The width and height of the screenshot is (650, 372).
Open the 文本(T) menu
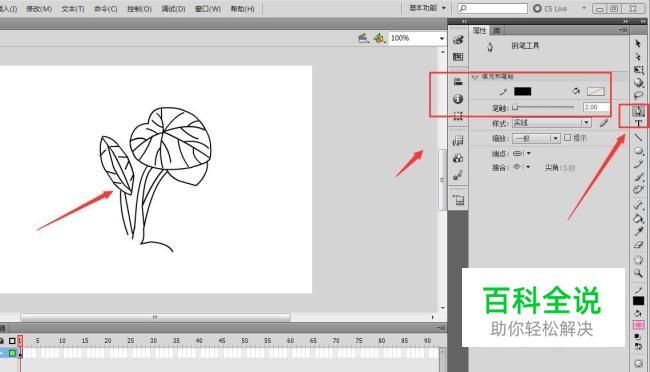pos(73,8)
